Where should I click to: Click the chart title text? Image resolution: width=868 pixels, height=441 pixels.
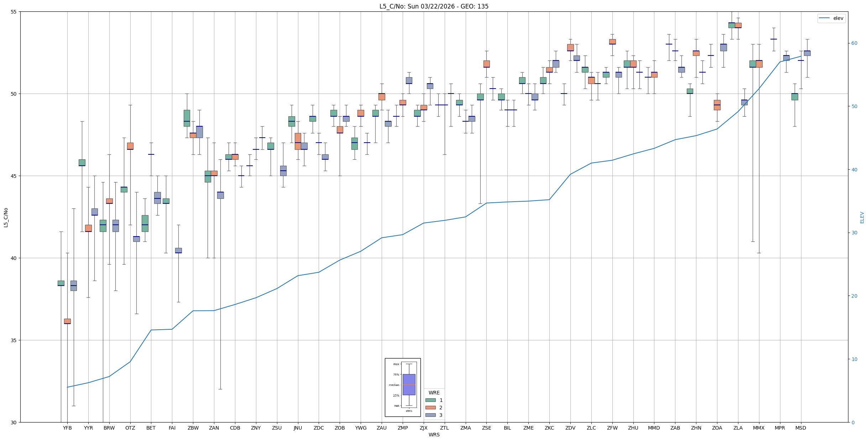click(x=434, y=6)
